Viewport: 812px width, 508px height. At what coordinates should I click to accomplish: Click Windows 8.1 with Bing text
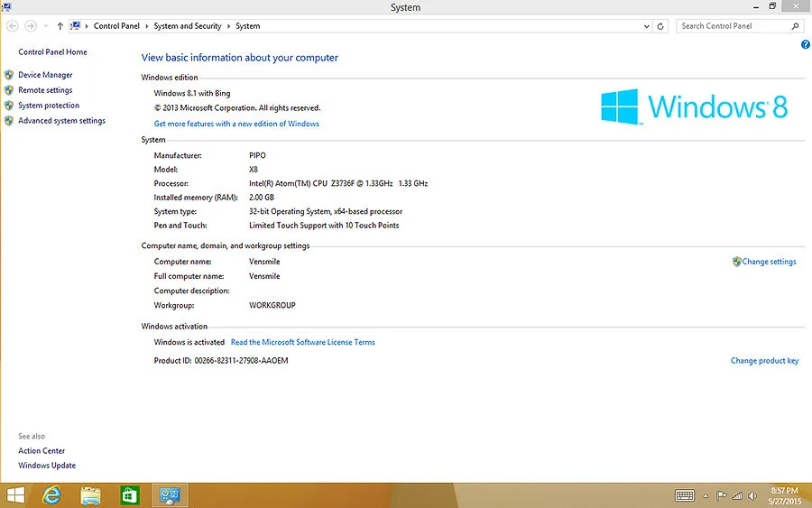pos(192,93)
